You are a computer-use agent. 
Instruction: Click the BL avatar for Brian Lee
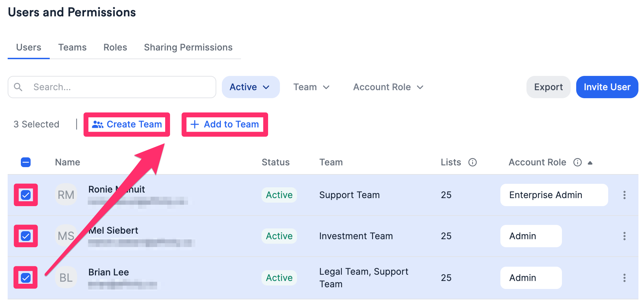pos(66,277)
